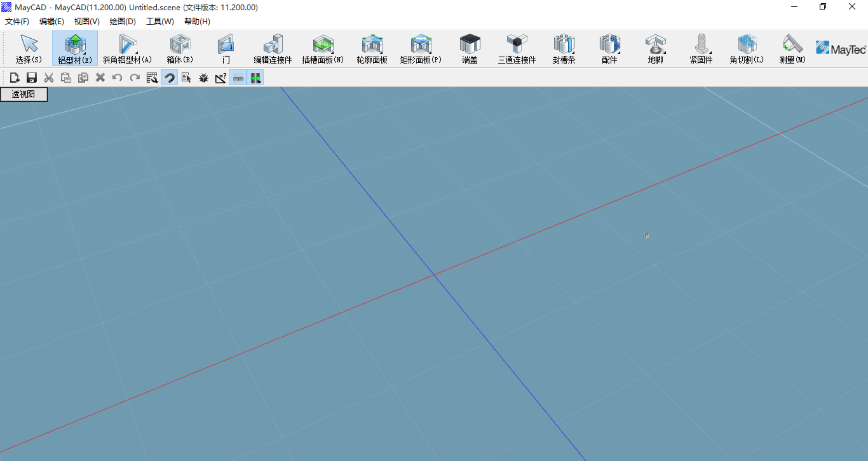Viewport: 868px width, 461px height.
Task: Toggle the green connector display button
Action: 255,78
